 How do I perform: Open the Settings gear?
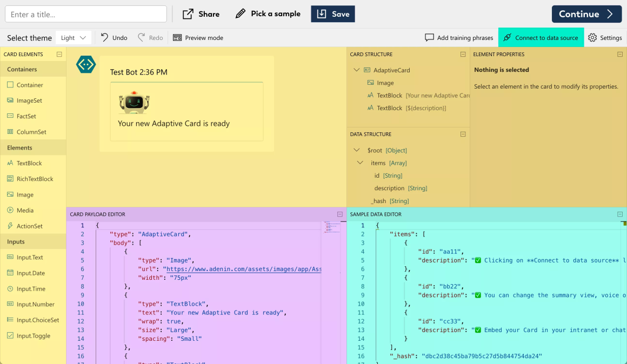(x=605, y=38)
